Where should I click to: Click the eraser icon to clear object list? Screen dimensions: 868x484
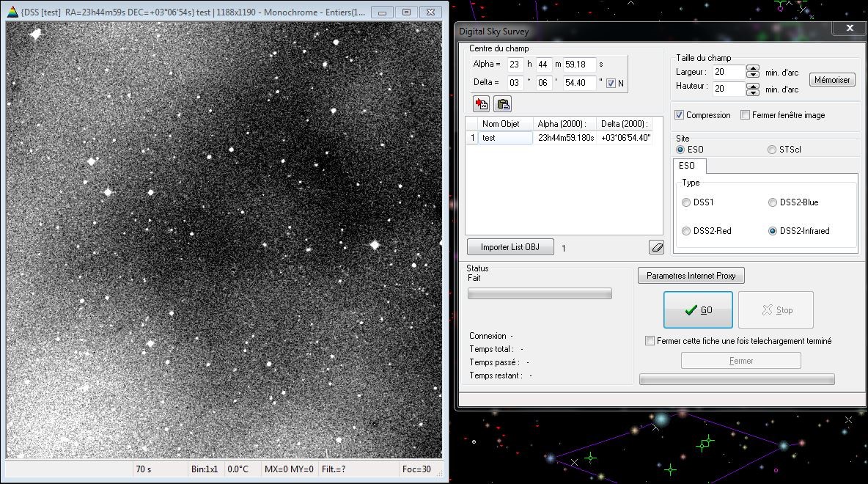click(656, 247)
